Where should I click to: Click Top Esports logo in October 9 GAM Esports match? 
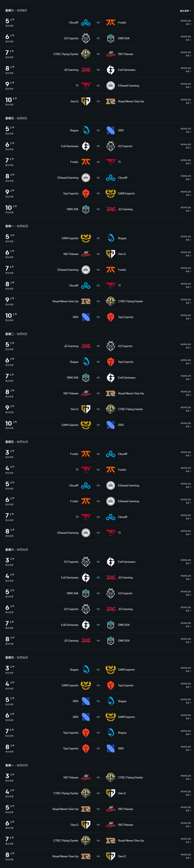[86, 193]
